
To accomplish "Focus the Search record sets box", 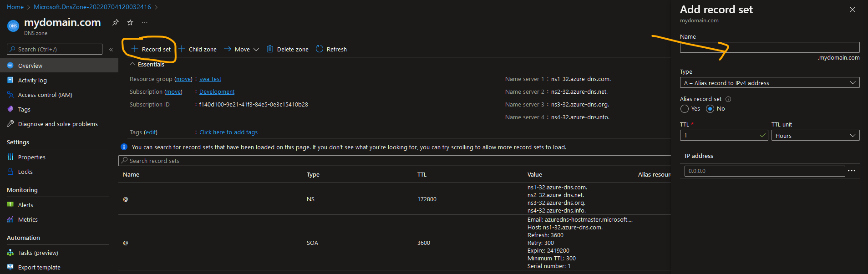I will (395, 161).
